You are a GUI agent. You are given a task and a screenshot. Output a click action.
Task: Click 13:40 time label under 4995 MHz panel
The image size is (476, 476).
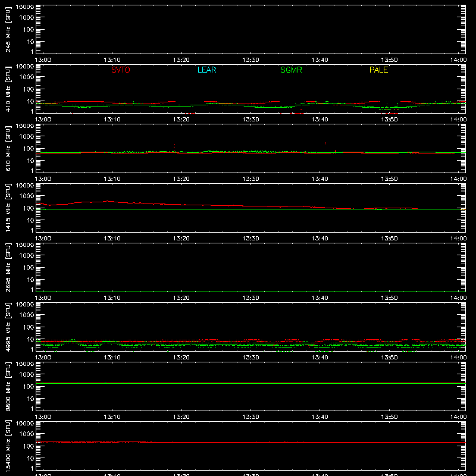click(x=320, y=358)
